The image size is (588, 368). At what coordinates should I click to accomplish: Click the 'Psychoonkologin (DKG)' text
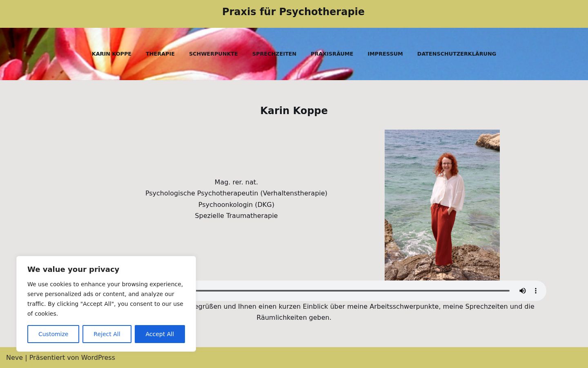click(x=236, y=204)
